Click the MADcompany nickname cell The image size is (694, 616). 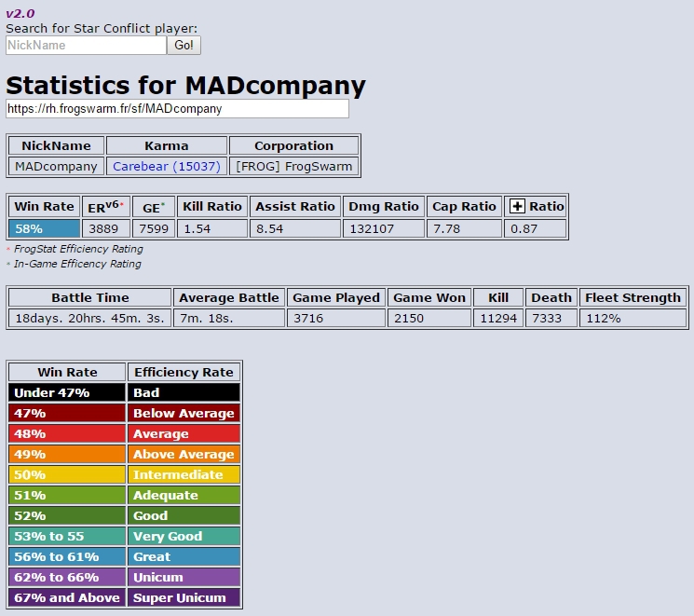pos(56,167)
